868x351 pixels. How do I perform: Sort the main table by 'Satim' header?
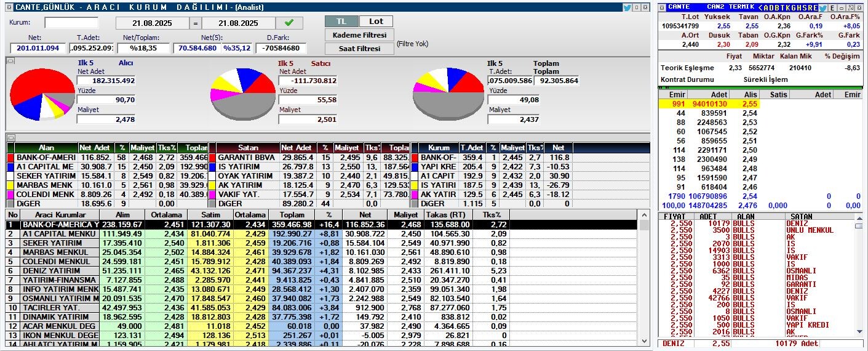[210, 215]
